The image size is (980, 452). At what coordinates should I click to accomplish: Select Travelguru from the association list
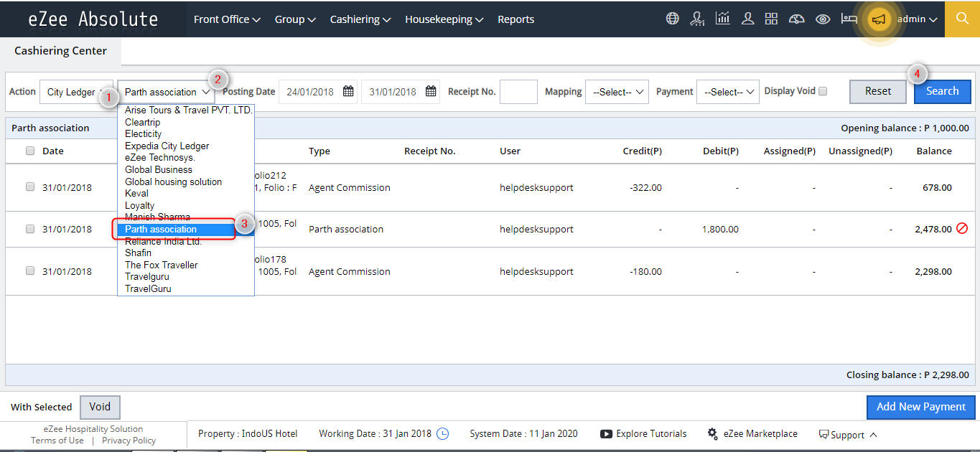tap(147, 276)
